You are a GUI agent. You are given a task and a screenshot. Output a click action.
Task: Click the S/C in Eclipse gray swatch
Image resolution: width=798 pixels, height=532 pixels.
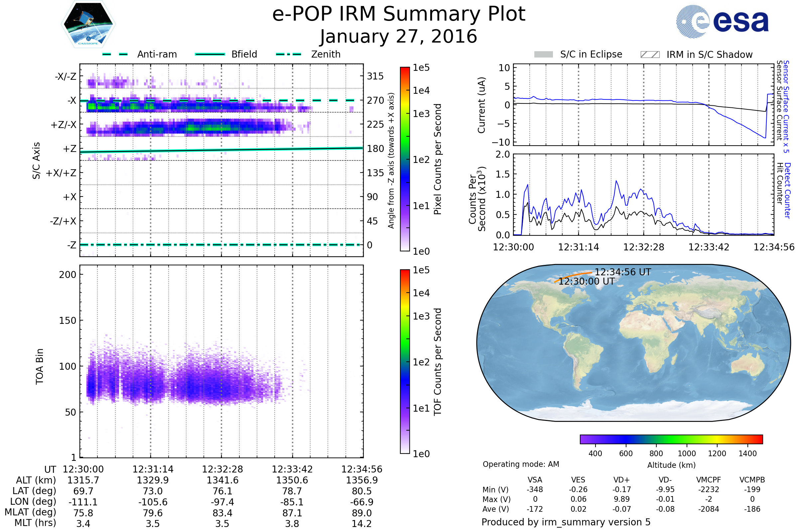pyautogui.click(x=543, y=55)
